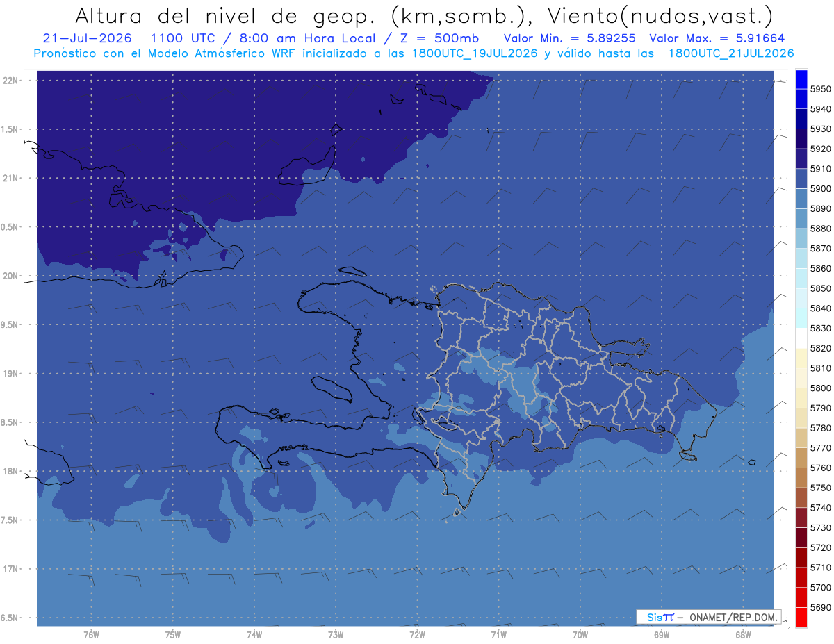
Task: Select the '5950' legend value
Action: (x=821, y=89)
